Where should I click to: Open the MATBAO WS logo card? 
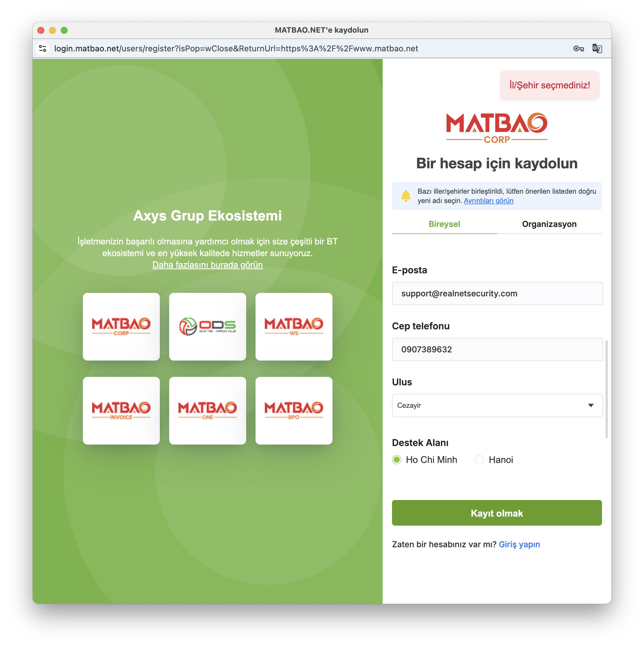[294, 326]
